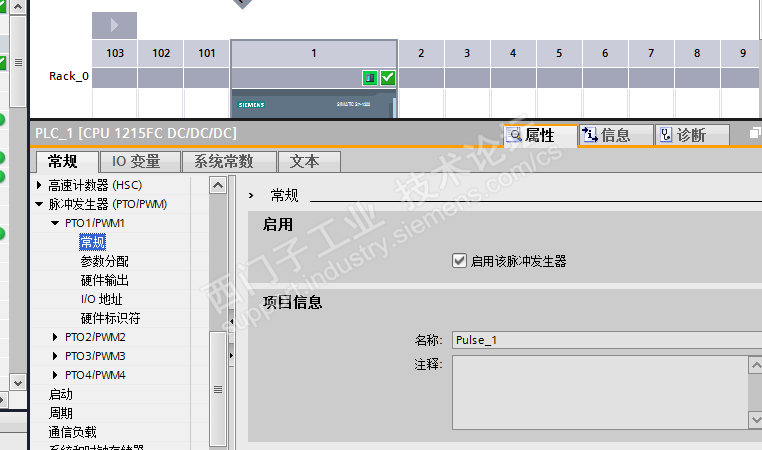The width and height of the screenshot is (762, 450).
Task: Collapse the PTO1/PWM1 tree node
Action: pos(55,223)
